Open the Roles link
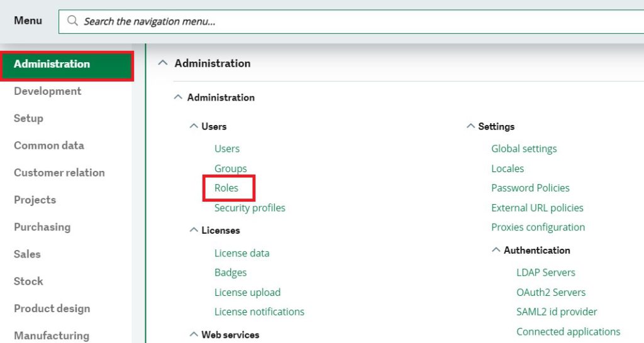 [x=226, y=188]
